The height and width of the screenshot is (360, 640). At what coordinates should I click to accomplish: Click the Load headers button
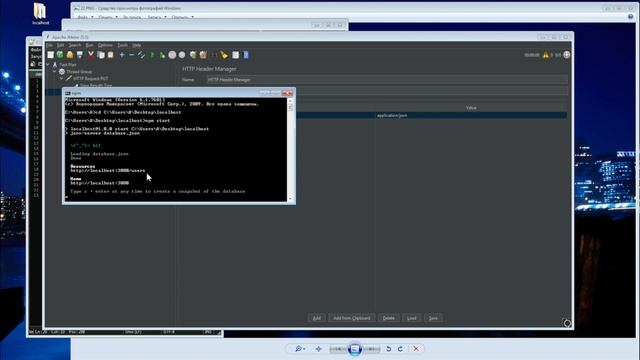pos(412,318)
